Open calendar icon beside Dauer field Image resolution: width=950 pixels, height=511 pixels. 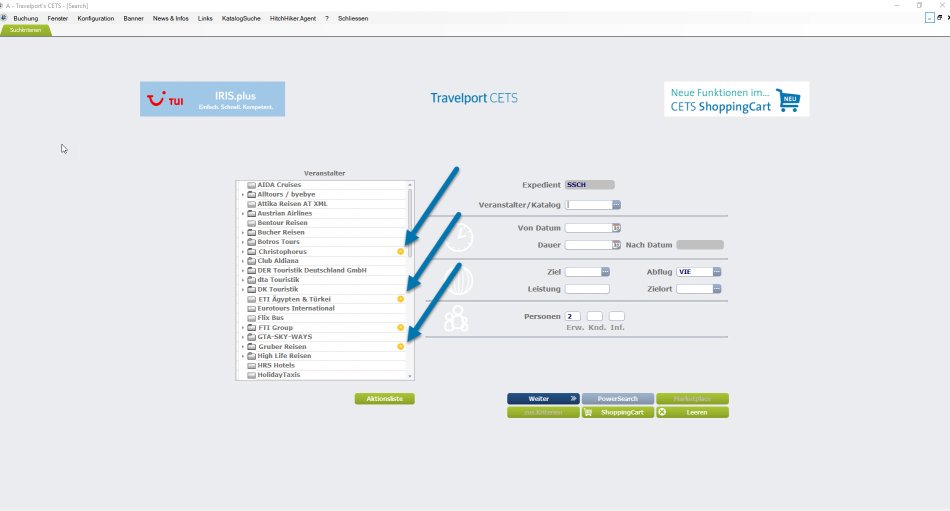(x=616, y=245)
